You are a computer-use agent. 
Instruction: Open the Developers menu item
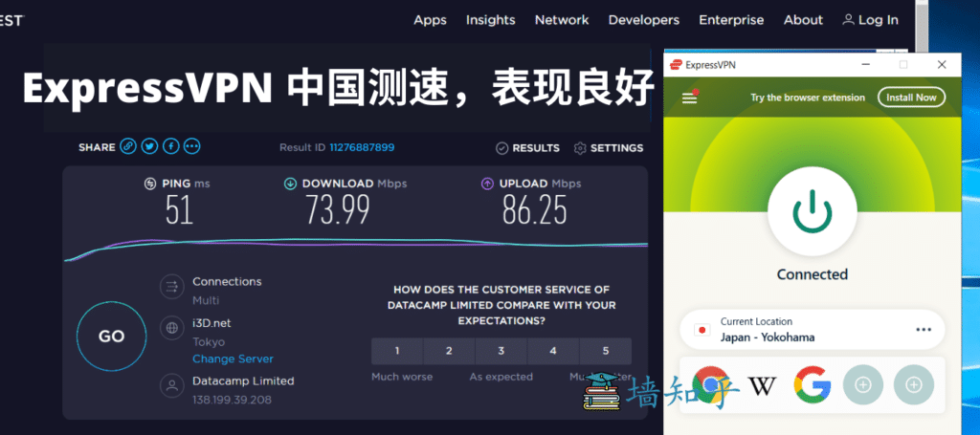(x=644, y=20)
